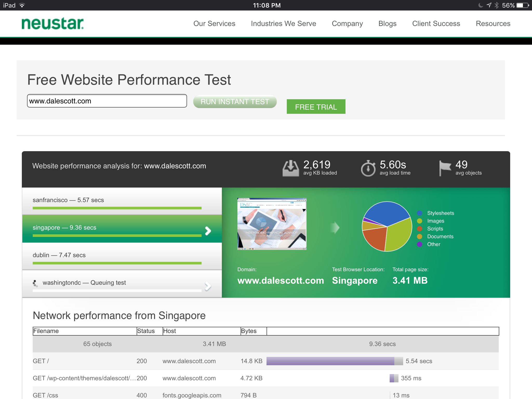Open the Company menu
This screenshot has width=532, height=399.
coord(347,24)
